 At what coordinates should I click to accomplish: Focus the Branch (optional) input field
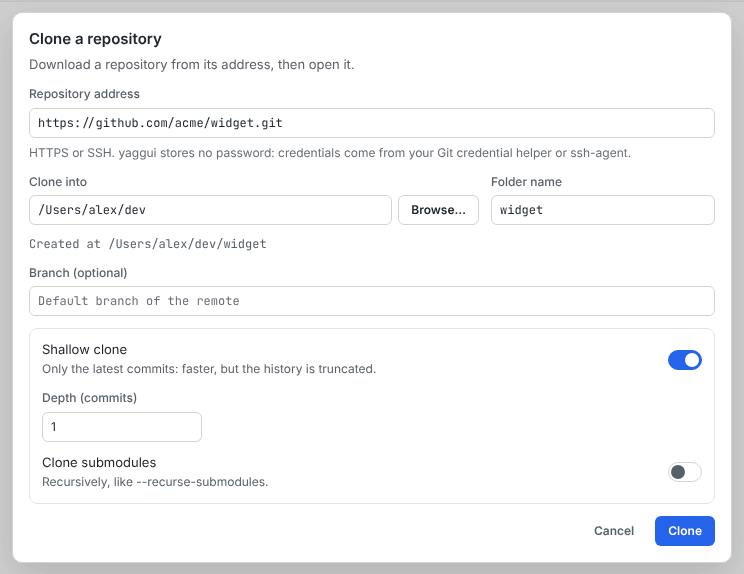pyautogui.click(x=372, y=301)
